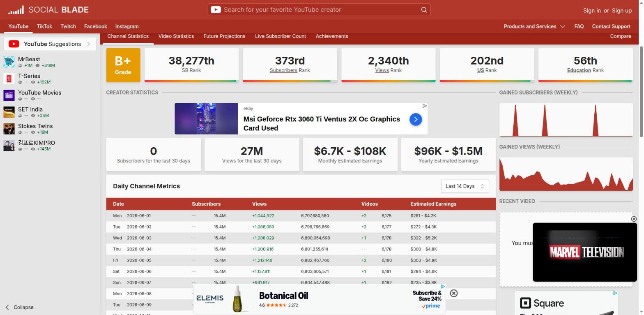The width and height of the screenshot is (644, 315).
Task: Open the T-Series channel avatar
Action: [9, 79]
